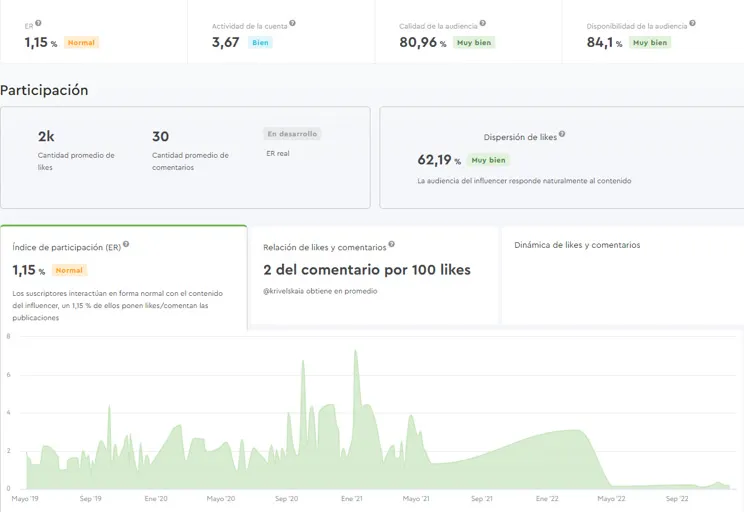Click the 'Cantidad promedio de likes' label

tap(76, 161)
